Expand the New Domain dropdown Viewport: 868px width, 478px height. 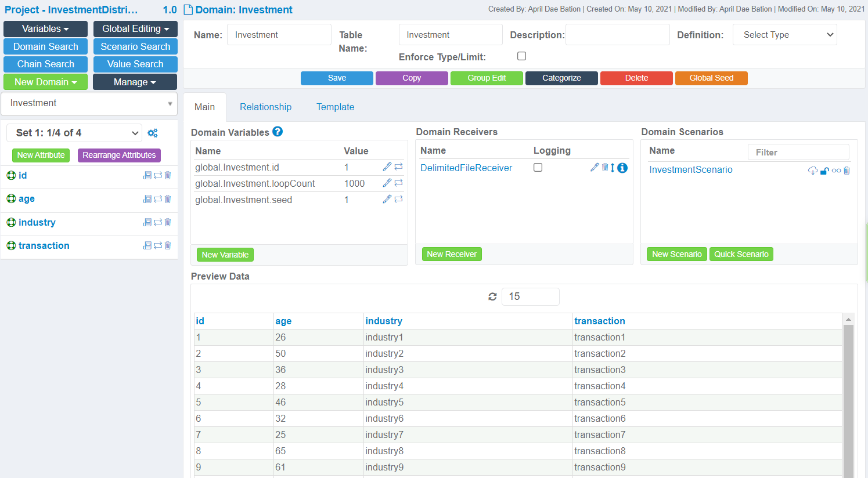pyautogui.click(x=45, y=82)
